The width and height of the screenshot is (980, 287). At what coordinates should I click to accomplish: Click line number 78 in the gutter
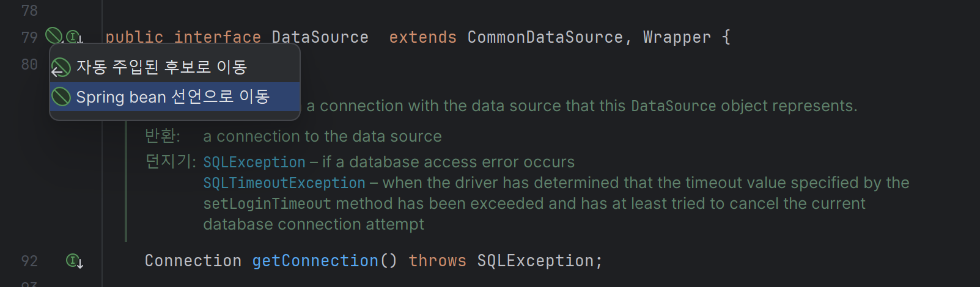pos(29,11)
